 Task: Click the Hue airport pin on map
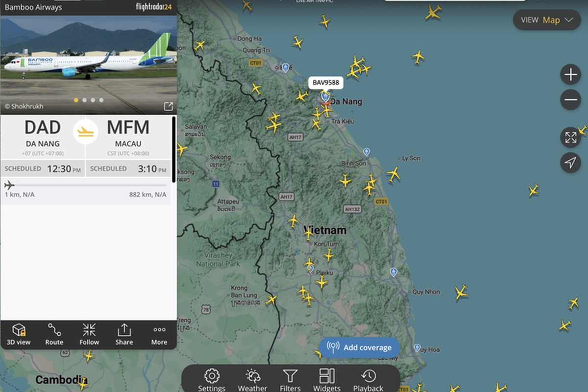tap(286, 68)
